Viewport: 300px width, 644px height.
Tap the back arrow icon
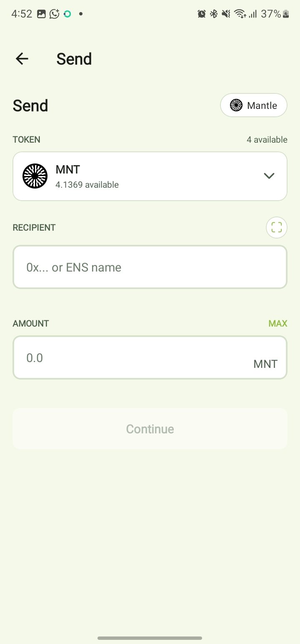pos(22,59)
